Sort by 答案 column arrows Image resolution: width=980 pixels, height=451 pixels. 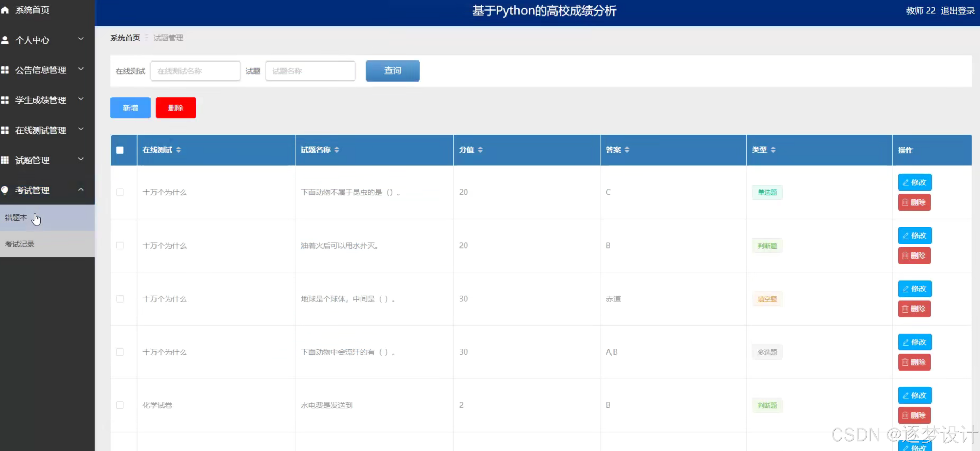(627, 150)
